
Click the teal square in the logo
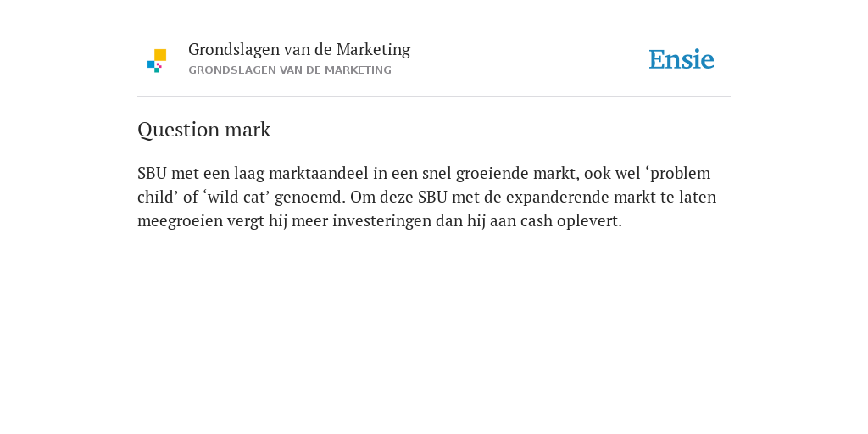(x=157, y=70)
